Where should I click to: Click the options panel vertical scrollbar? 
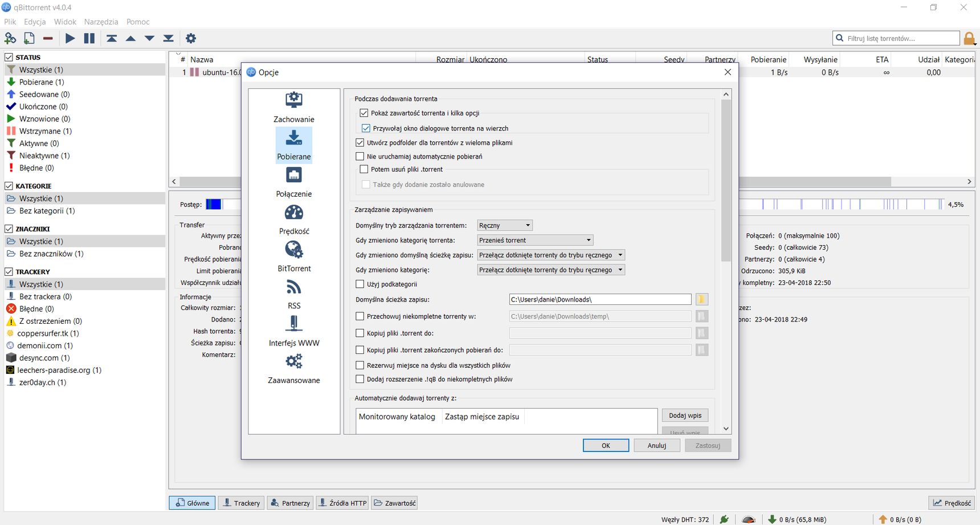(726, 181)
